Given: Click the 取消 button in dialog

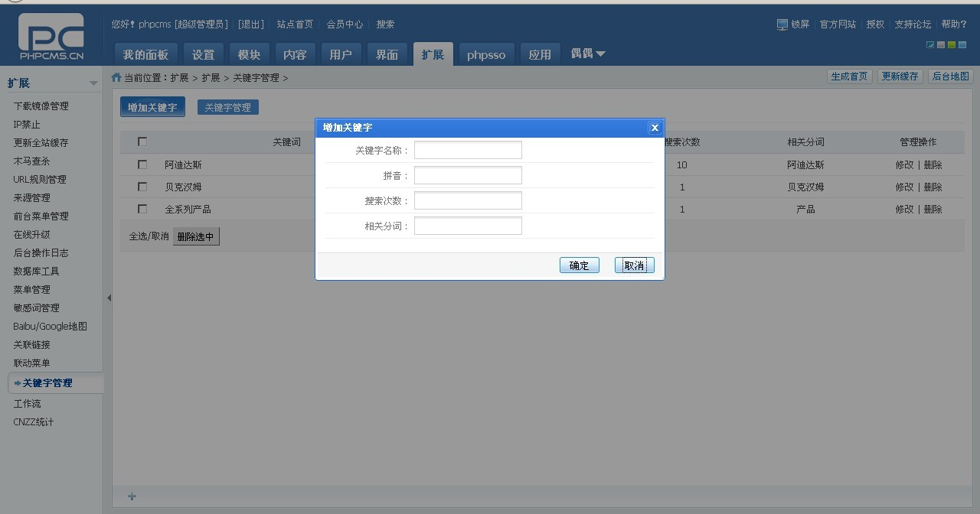Looking at the screenshot, I should tap(634, 265).
